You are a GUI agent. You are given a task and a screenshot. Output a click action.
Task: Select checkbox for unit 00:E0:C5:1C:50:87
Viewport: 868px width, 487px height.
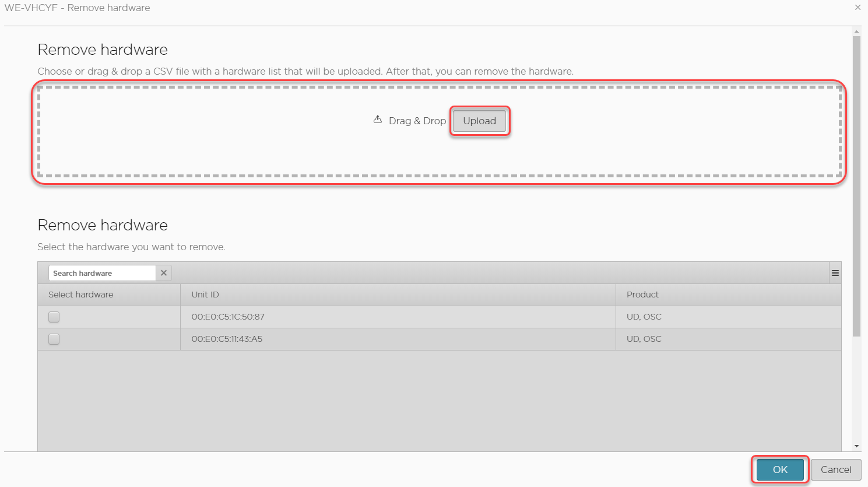click(x=54, y=317)
